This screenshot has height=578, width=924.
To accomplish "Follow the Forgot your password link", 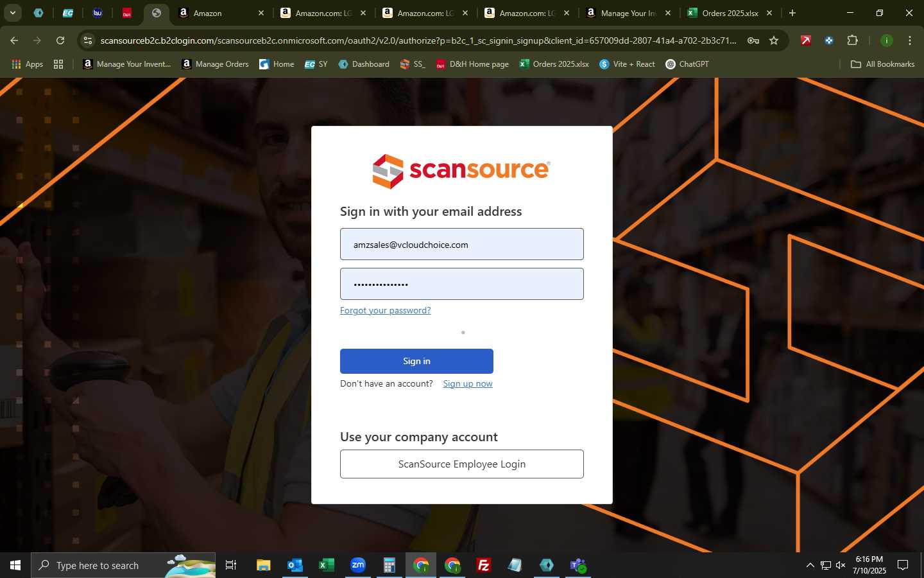I will pos(385,310).
